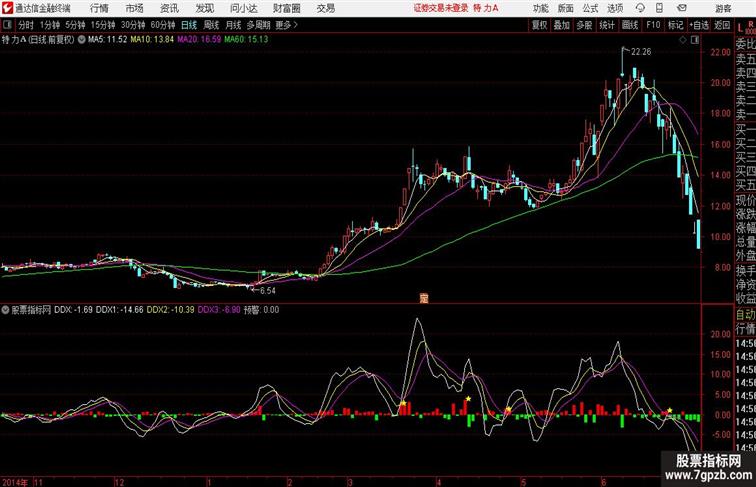
Task: Click the 通达信 app logo icon
Action: (x=7, y=8)
